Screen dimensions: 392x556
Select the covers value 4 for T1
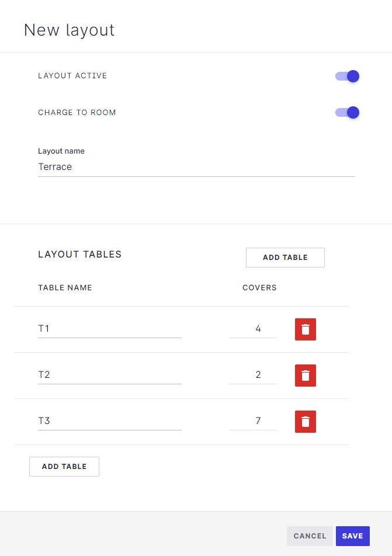[253, 328]
